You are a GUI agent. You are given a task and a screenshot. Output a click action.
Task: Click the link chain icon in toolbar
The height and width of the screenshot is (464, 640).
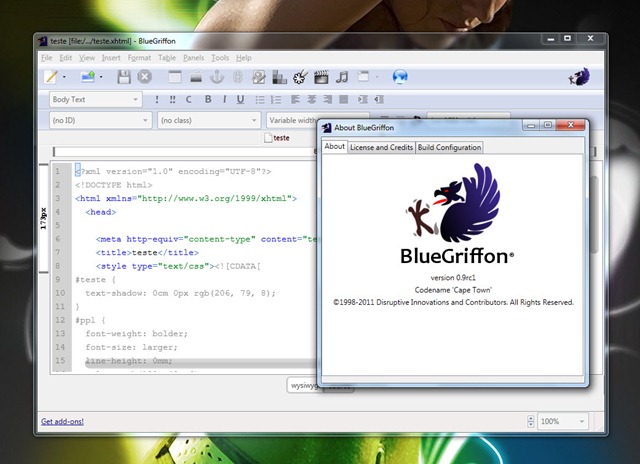click(x=238, y=77)
